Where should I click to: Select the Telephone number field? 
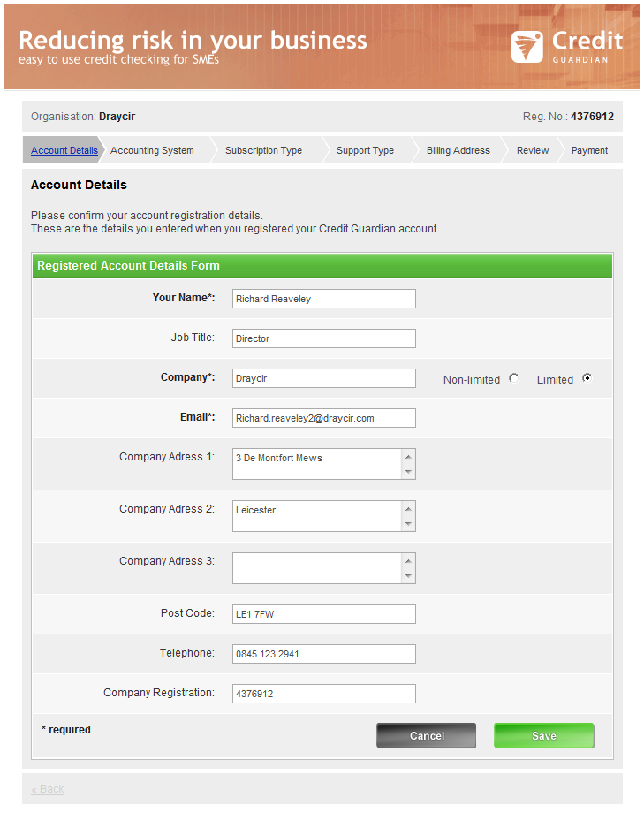pyautogui.click(x=323, y=654)
